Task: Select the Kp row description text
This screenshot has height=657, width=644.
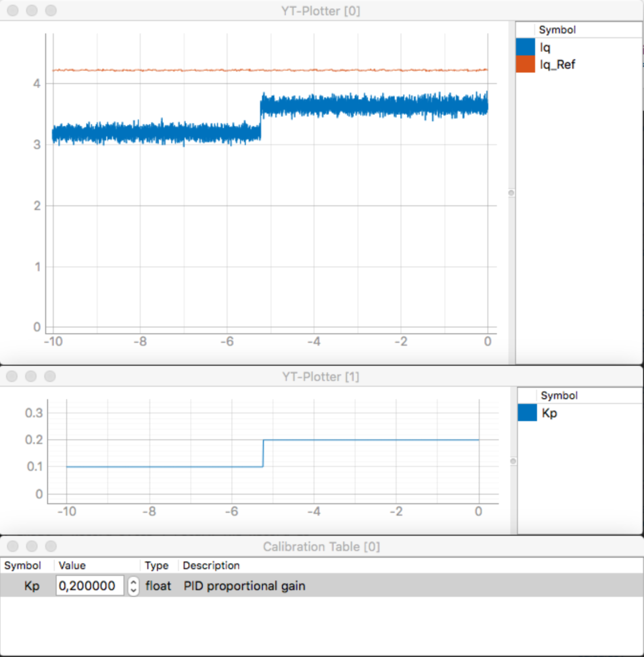Action: 244,586
